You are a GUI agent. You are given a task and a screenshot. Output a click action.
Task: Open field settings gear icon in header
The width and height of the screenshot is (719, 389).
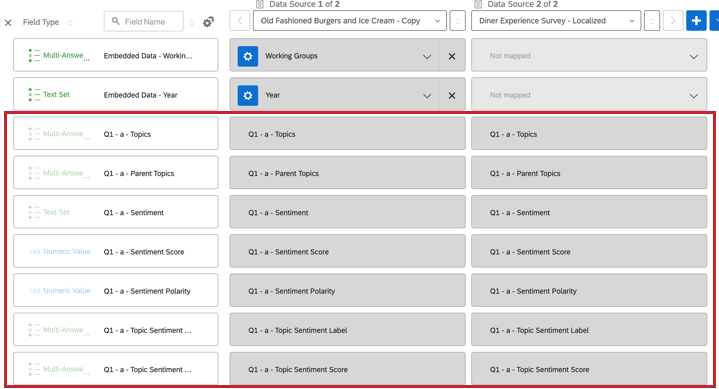point(208,22)
